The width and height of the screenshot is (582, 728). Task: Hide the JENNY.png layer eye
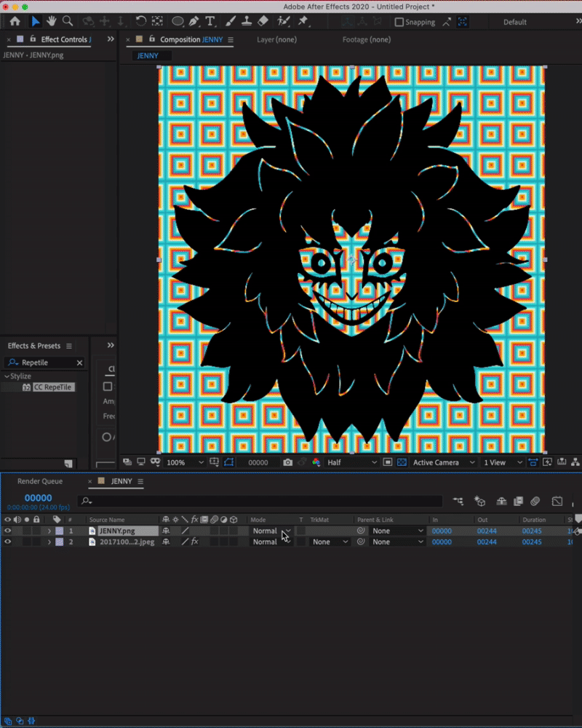(7, 531)
